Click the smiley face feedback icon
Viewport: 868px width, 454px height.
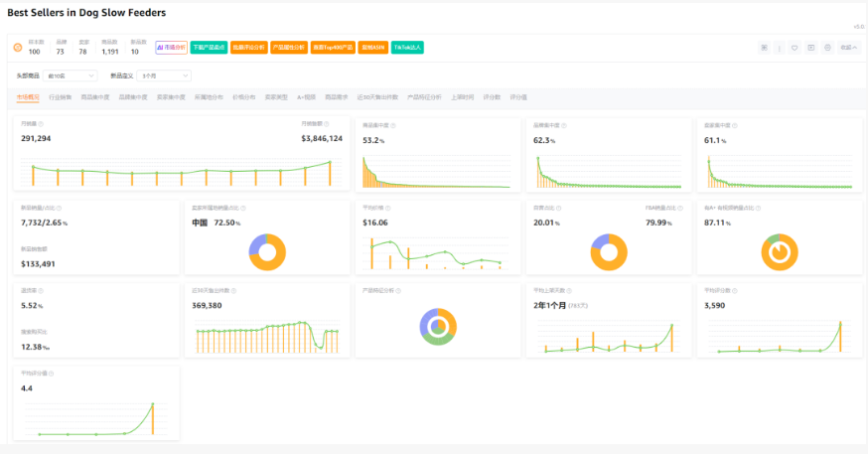coord(827,48)
